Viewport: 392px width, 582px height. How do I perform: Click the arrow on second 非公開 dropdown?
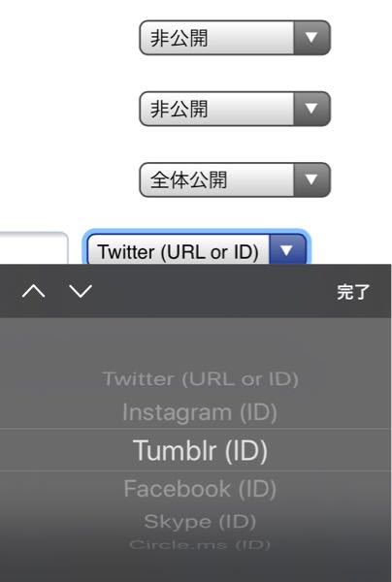(x=311, y=109)
